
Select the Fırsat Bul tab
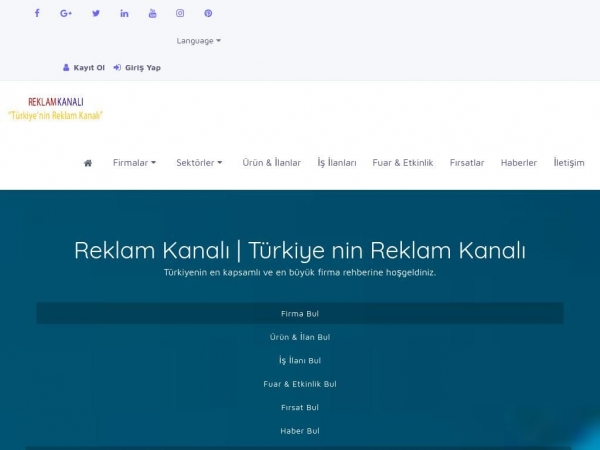point(300,408)
